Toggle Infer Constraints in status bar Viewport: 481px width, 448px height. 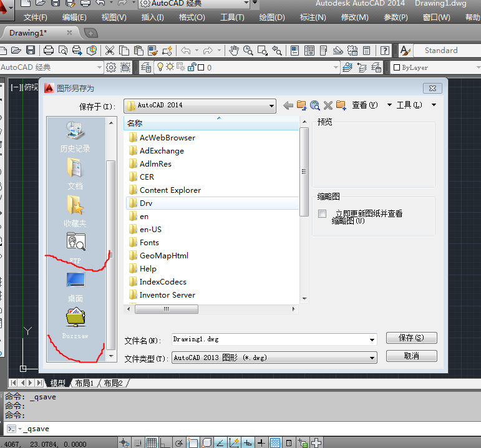124,443
